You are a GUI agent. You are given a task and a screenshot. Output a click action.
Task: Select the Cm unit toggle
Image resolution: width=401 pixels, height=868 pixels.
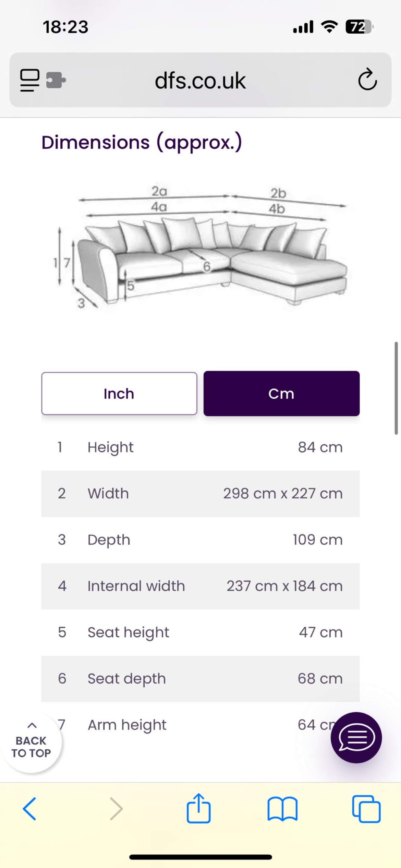(281, 394)
